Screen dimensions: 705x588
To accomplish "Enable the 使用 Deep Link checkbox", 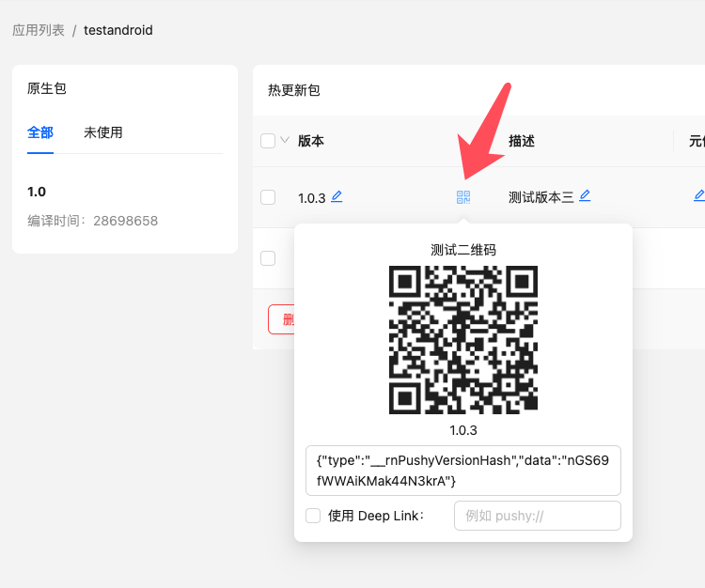I will [x=313, y=516].
